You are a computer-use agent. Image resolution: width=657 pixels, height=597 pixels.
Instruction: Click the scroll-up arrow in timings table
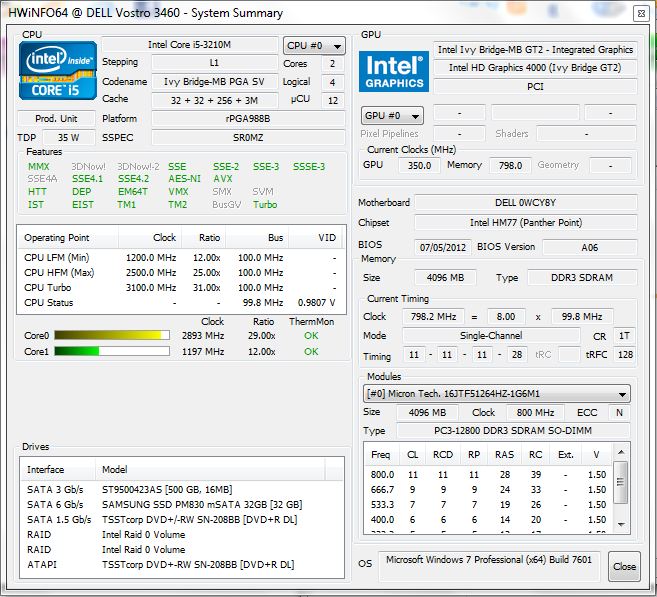[621, 452]
